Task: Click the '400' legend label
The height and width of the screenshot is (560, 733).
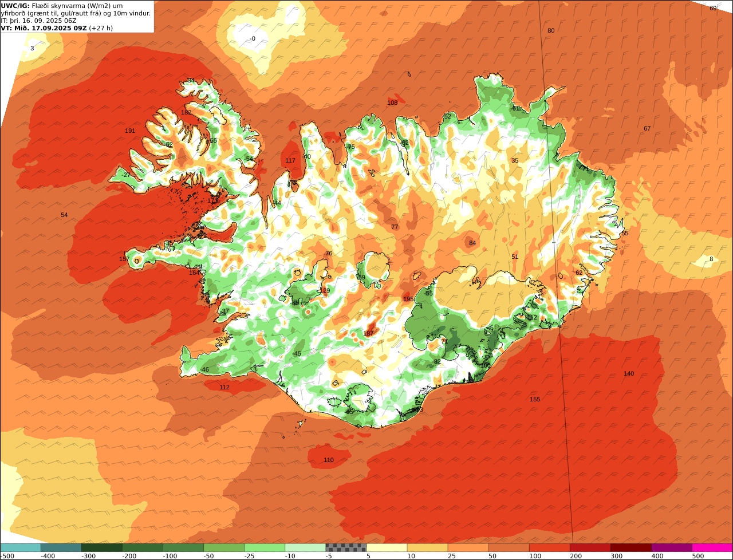Action: tap(657, 556)
